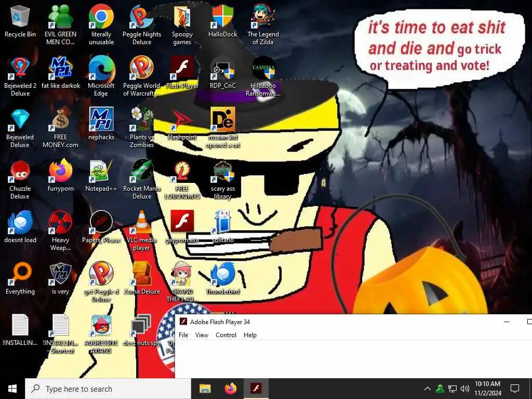The height and width of the screenshot is (399, 532).
Task: Open File Explorer from taskbar
Action: 205,389
